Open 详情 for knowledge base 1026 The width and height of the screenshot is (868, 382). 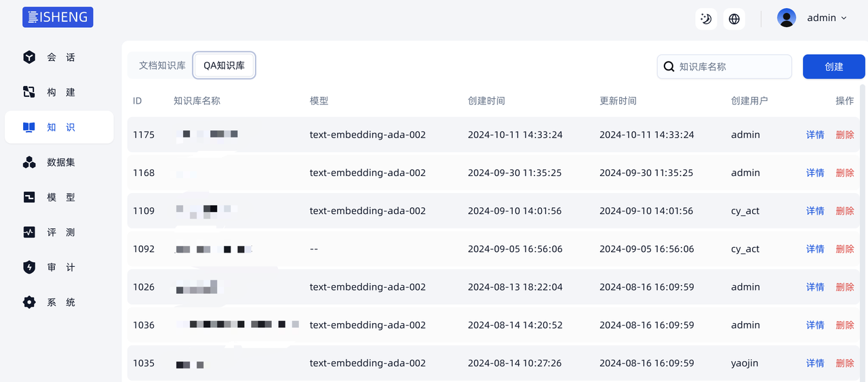[x=815, y=287]
